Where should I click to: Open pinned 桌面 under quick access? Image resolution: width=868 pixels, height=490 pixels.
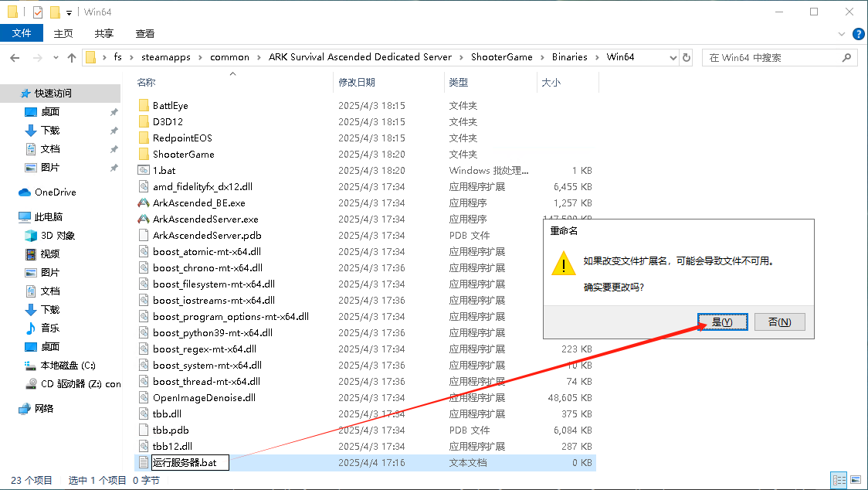click(50, 112)
